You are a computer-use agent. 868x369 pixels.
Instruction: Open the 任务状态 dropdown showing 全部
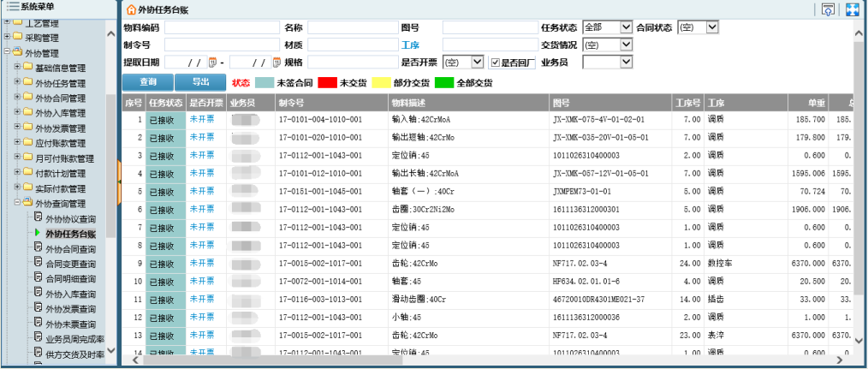pos(607,27)
